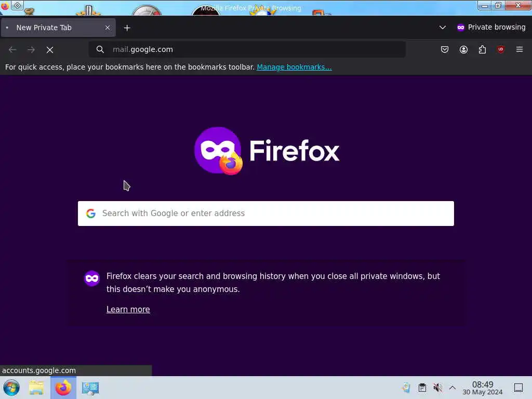Open the file manager from taskbar

(36, 388)
